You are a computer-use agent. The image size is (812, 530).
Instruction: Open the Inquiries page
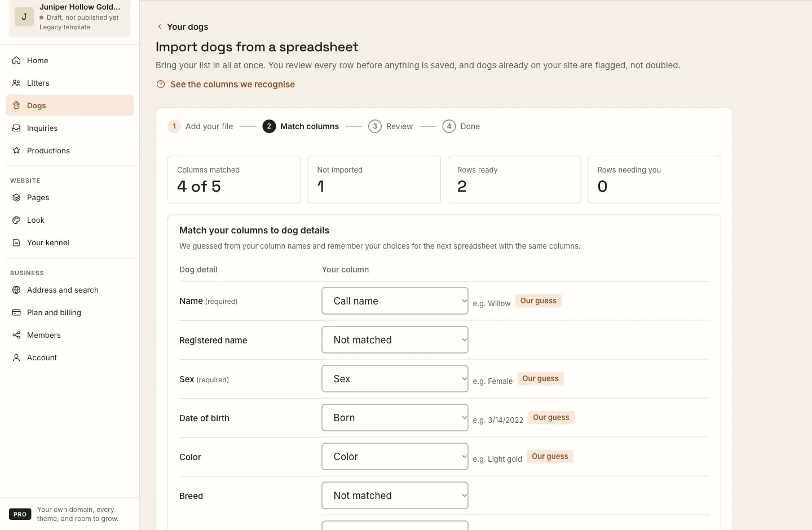69,128
